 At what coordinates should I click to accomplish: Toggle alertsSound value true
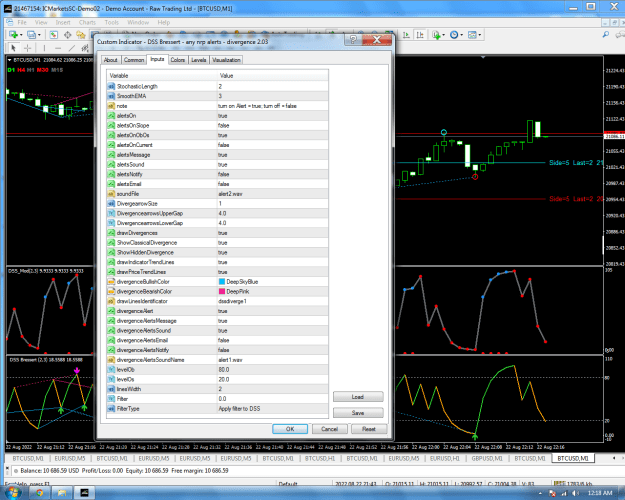tap(273, 164)
